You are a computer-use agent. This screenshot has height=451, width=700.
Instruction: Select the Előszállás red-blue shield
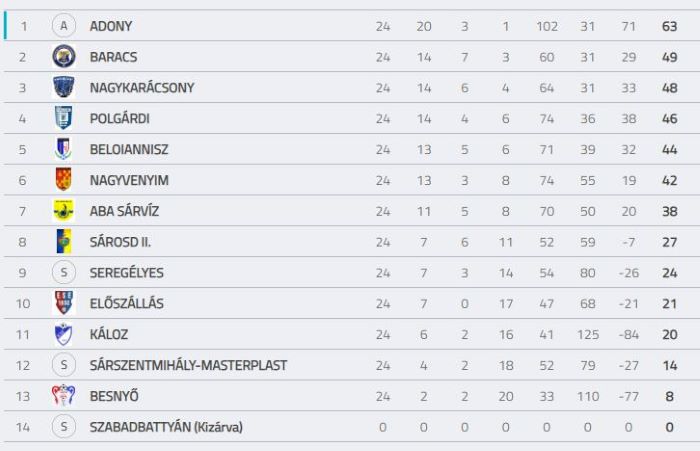pyautogui.click(x=64, y=303)
